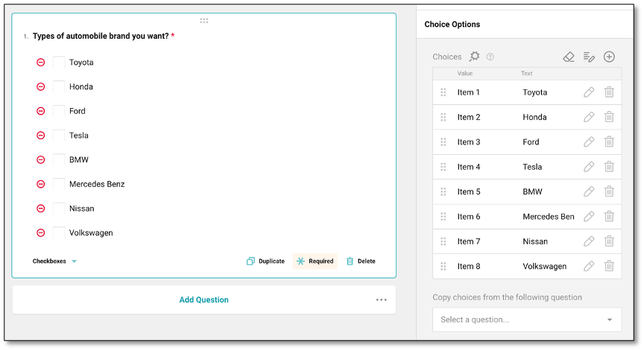Image resolution: width=644 pixels, height=350 pixels.
Task: Tick the Tesla checkbox
Action: coord(59,136)
